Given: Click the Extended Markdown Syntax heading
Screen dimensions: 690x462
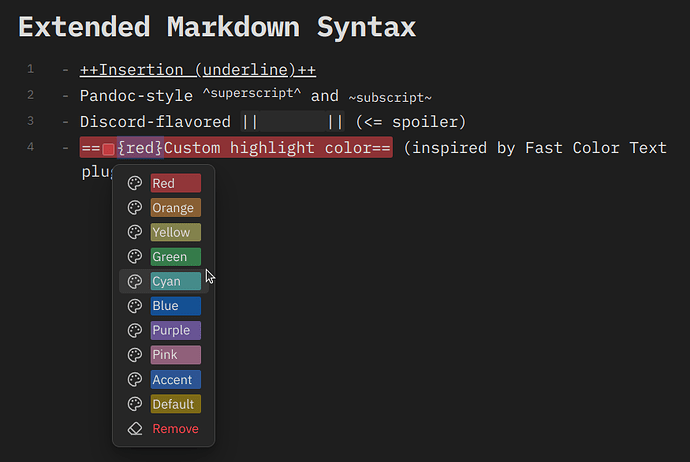Looking at the screenshot, I should pos(217,27).
